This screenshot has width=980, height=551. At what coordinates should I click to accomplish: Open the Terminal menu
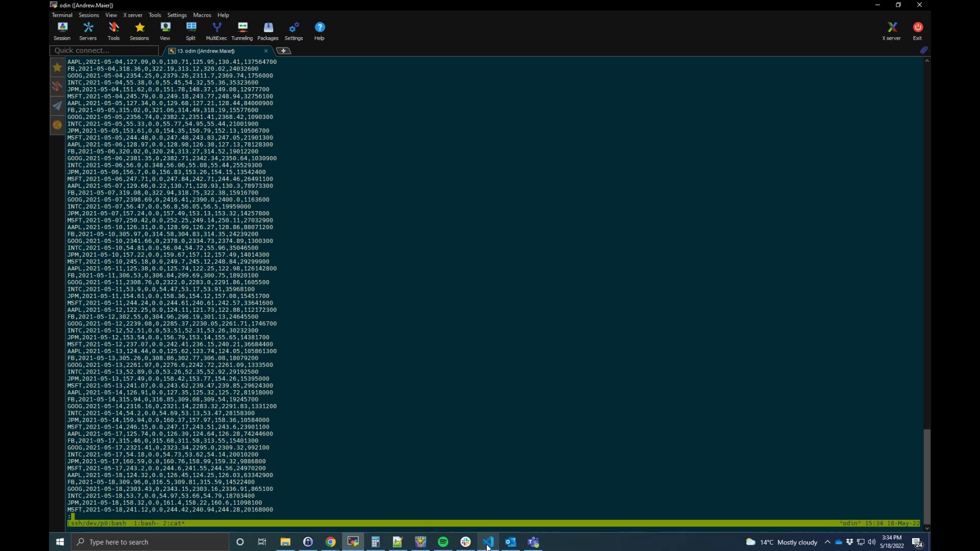click(x=62, y=15)
